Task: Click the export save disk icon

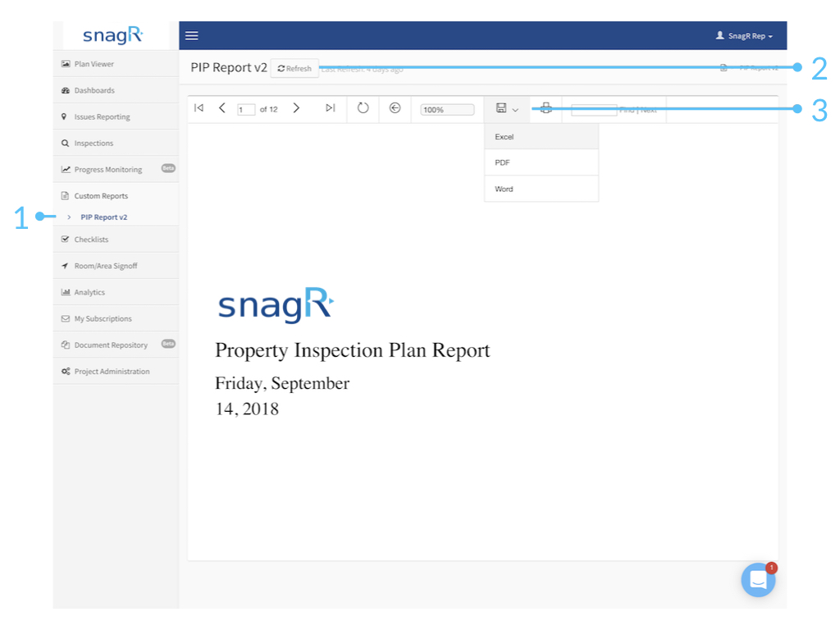Action: click(x=501, y=108)
